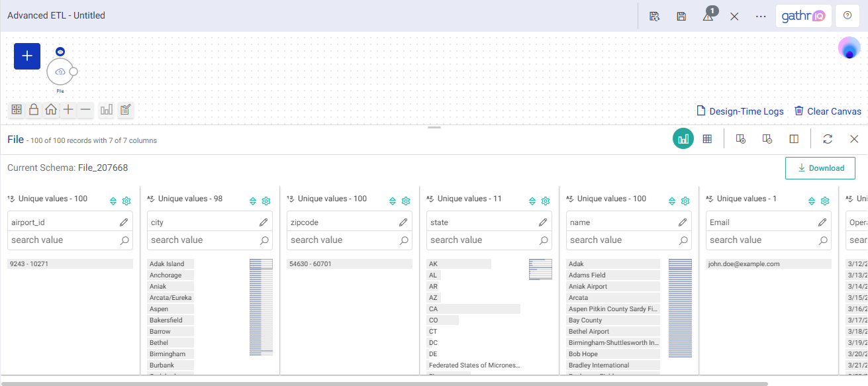The height and width of the screenshot is (386, 868).
Task: Open the notes editor icon on canvas toolbar
Action: pos(125,109)
